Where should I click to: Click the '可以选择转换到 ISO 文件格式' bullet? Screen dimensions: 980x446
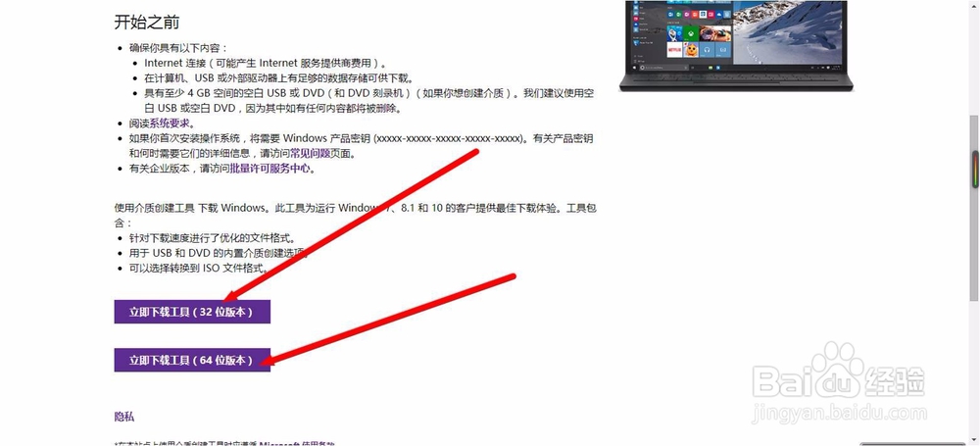199,269
